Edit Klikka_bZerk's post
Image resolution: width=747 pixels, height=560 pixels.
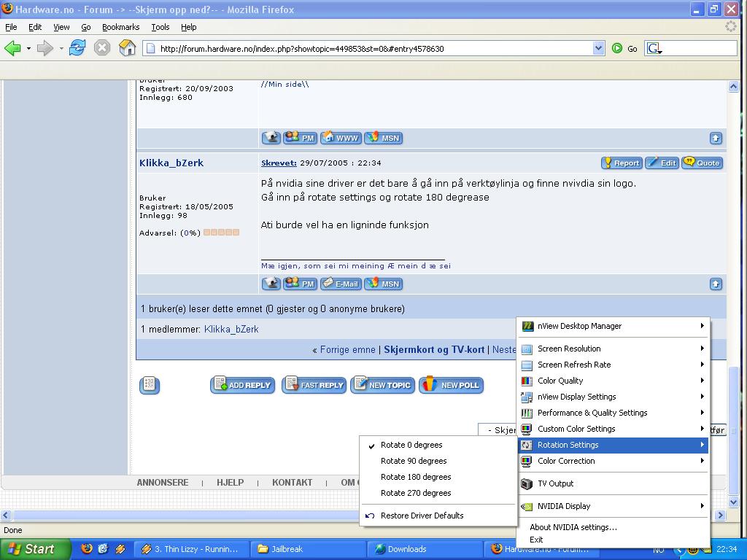[662, 163]
